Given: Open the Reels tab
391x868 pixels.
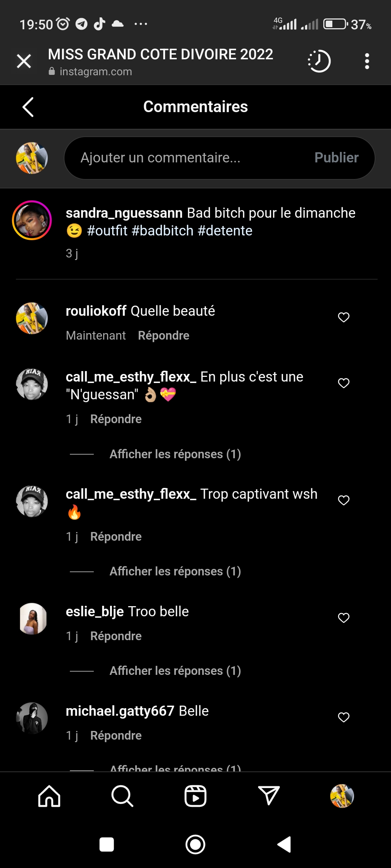Looking at the screenshot, I should [195, 796].
